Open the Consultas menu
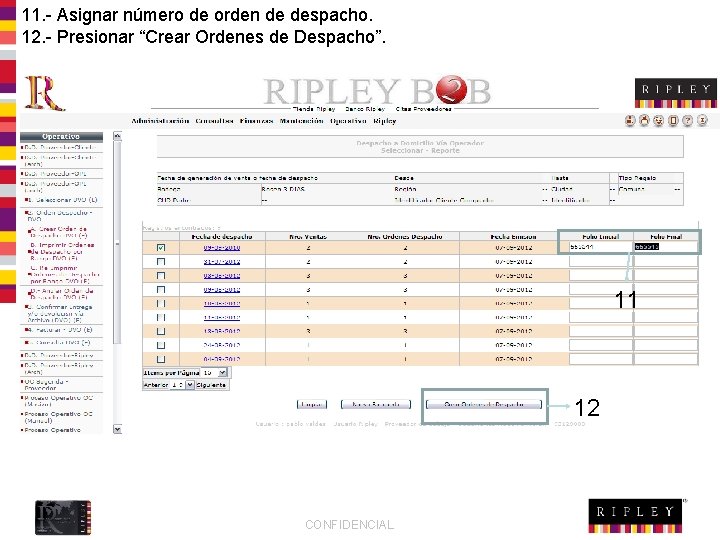The image size is (720, 540). pos(214,121)
